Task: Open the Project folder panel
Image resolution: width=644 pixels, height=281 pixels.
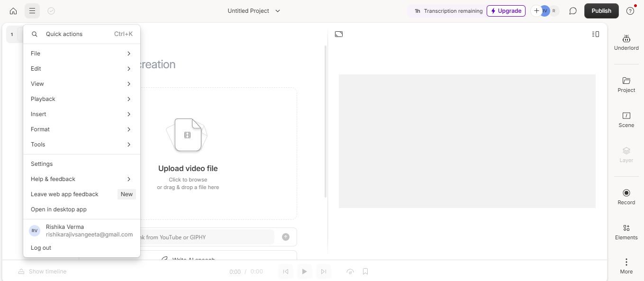Action: 626,85
